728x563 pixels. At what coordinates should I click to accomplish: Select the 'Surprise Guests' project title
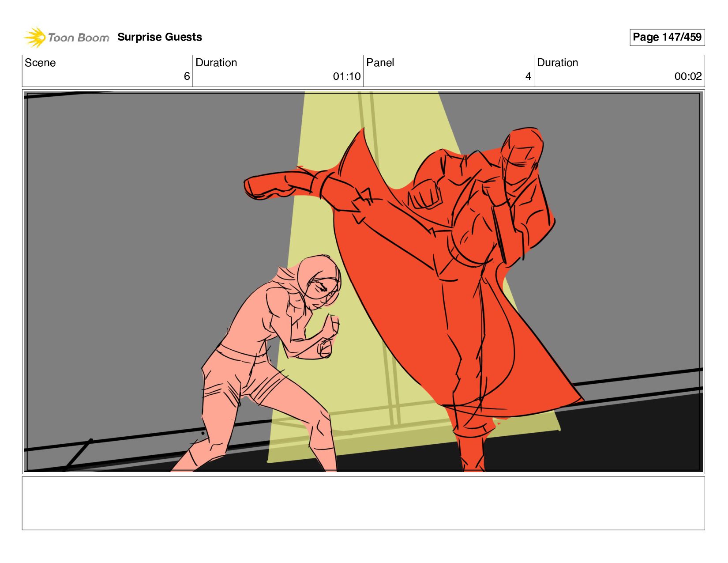[x=160, y=37]
